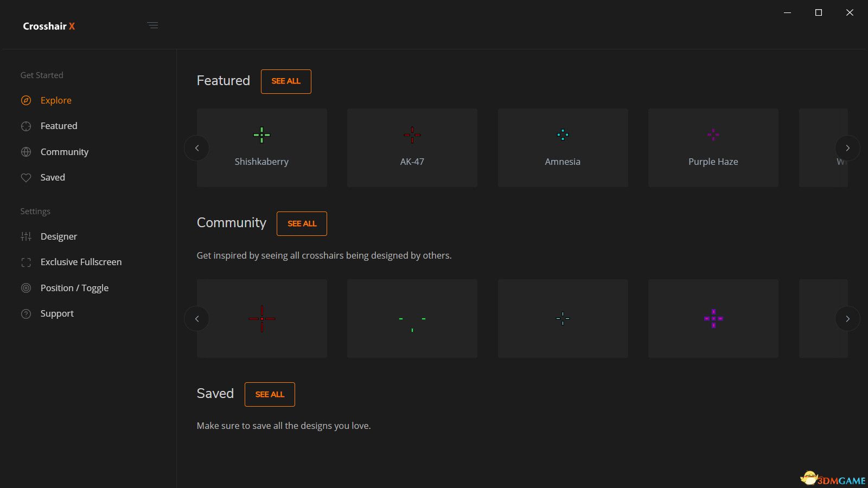868x488 pixels.
Task: Click the Designer sliders icon
Action: tap(26, 236)
